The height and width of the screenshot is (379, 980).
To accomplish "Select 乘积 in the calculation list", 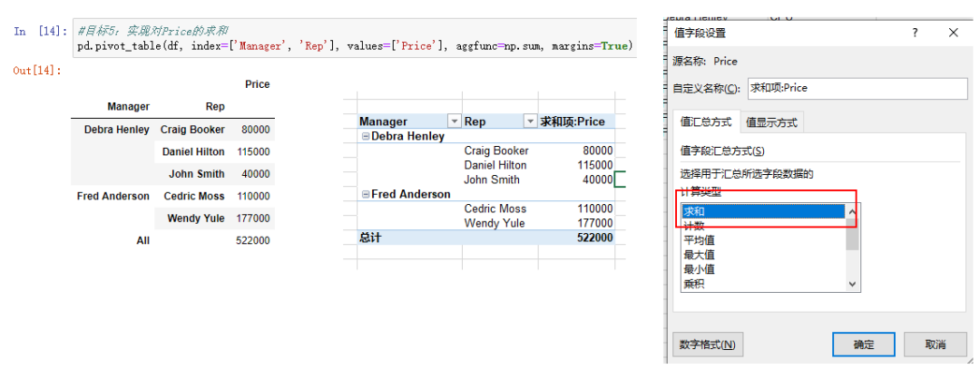I will click(764, 284).
